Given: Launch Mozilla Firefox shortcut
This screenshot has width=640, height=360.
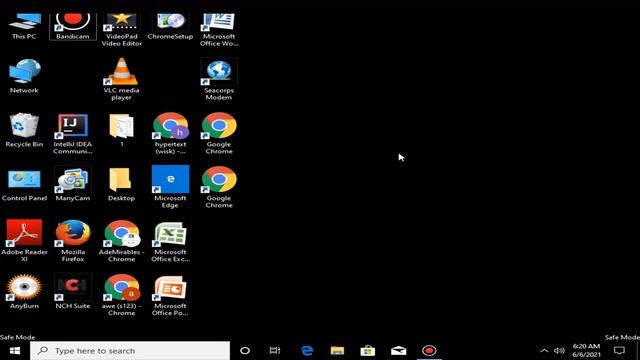Looking at the screenshot, I should (73, 241).
